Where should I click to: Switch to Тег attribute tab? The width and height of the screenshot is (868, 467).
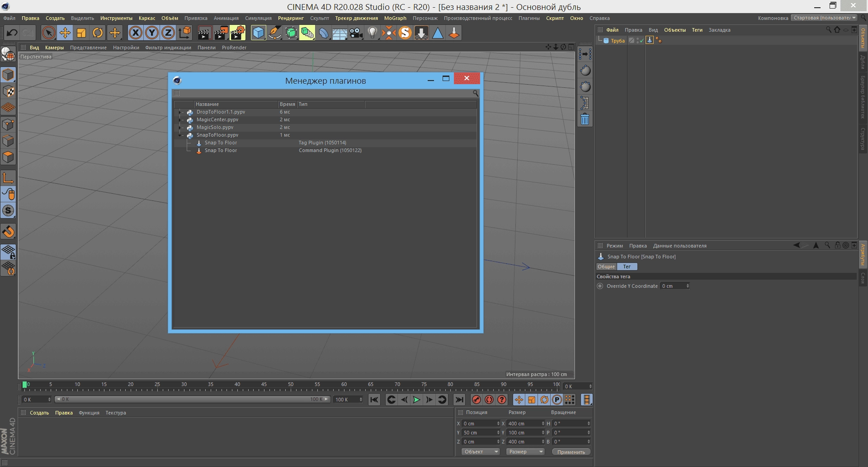point(627,267)
